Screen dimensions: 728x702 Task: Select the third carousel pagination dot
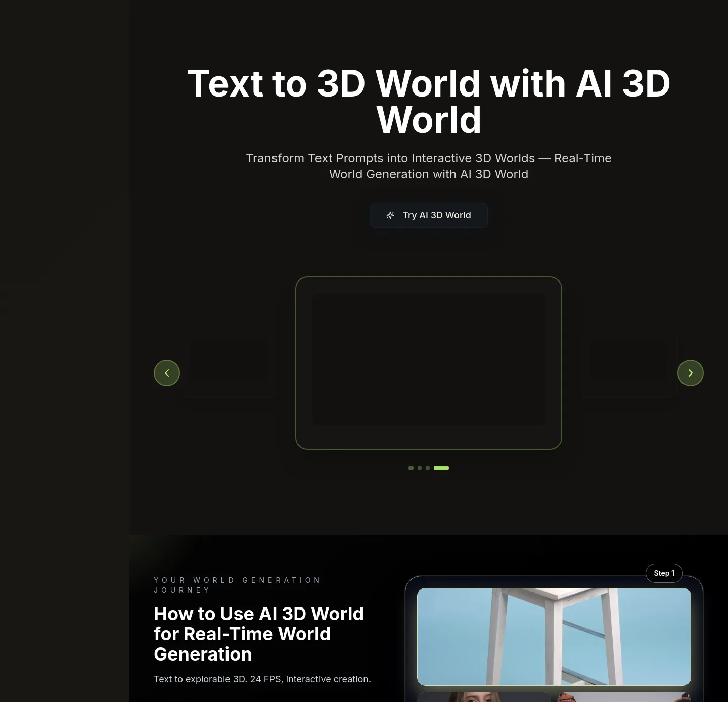pyautogui.click(x=428, y=468)
